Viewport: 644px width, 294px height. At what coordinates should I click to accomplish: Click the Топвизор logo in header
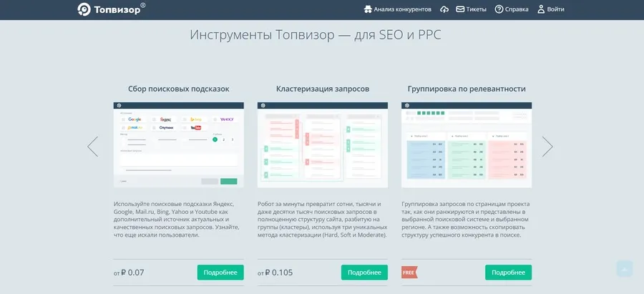(x=111, y=9)
